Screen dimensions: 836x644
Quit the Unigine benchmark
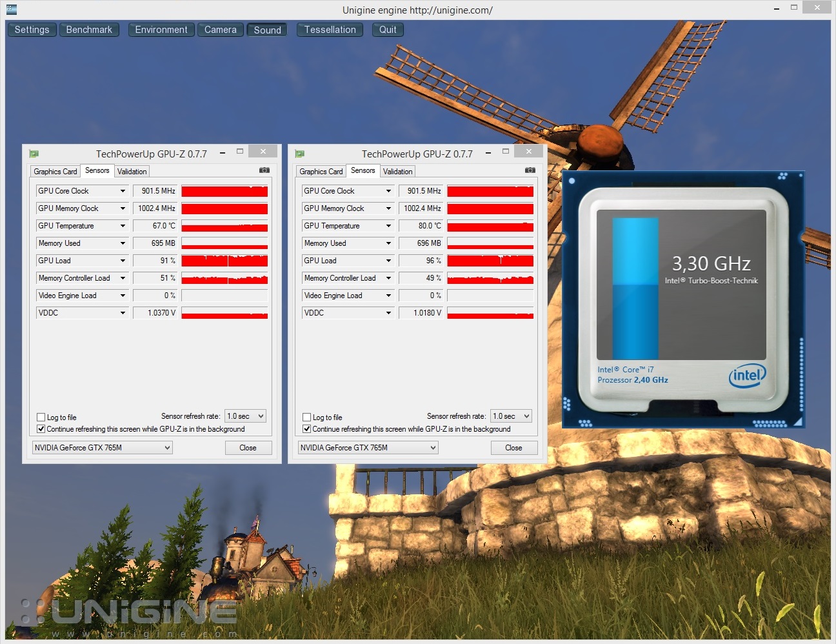[388, 30]
